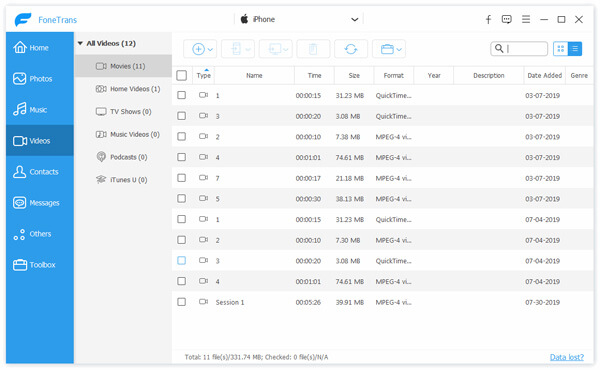The image size is (600, 370).
Task: Switch to list view icon
Action: pyautogui.click(x=575, y=49)
